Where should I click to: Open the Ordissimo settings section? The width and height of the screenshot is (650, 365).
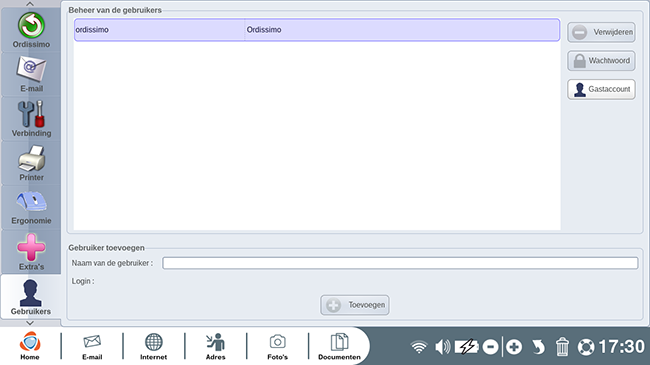(31, 30)
